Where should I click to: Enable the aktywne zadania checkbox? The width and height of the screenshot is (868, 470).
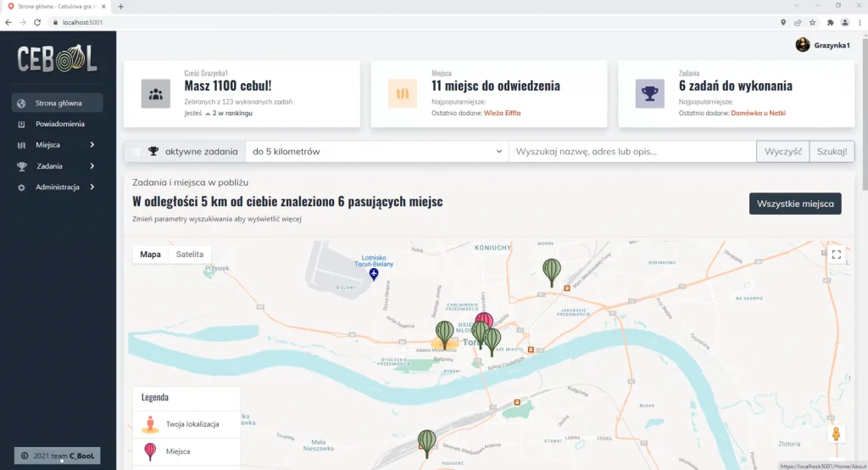pyautogui.click(x=136, y=151)
